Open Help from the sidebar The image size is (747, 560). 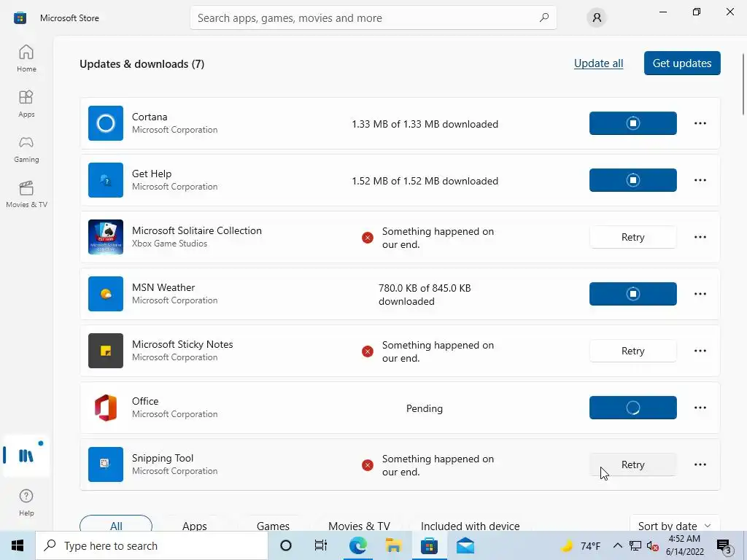point(26,503)
